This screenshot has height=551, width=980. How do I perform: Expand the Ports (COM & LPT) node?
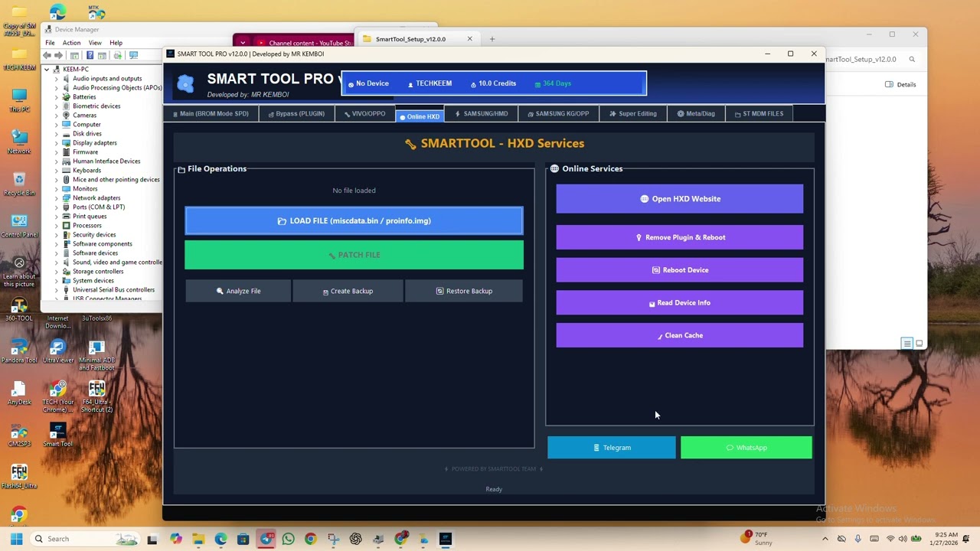tap(56, 207)
